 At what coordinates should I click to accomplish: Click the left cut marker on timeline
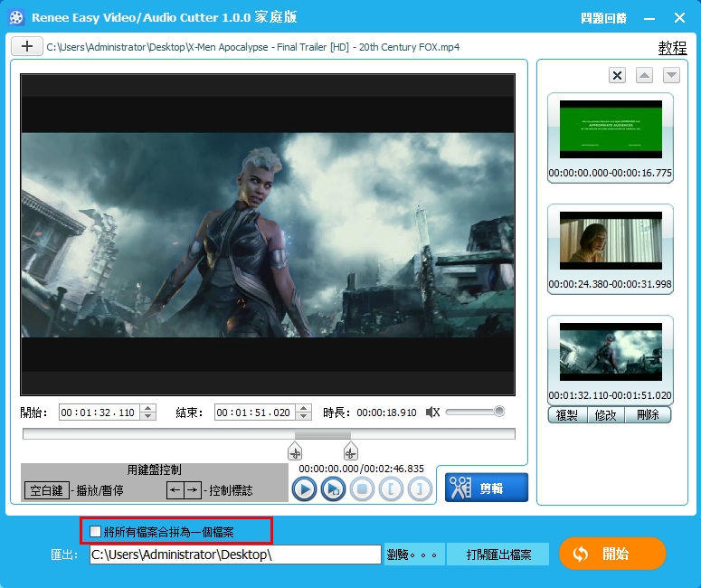coord(295,451)
